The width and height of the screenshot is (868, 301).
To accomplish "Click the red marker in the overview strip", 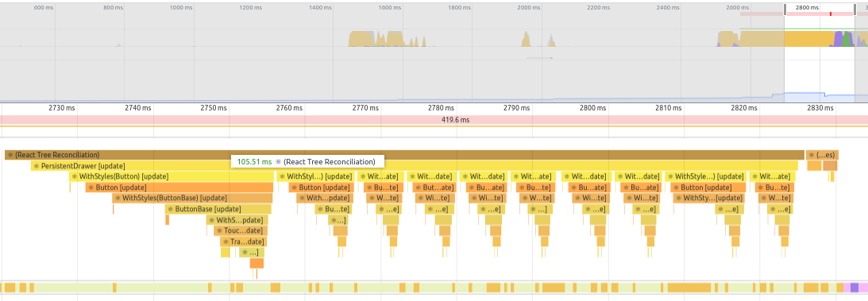I will [x=831, y=14].
